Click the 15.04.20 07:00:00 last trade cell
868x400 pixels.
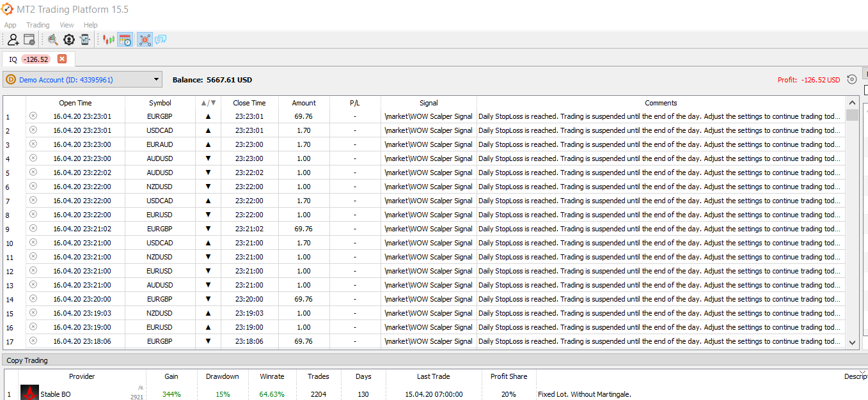click(433, 394)
